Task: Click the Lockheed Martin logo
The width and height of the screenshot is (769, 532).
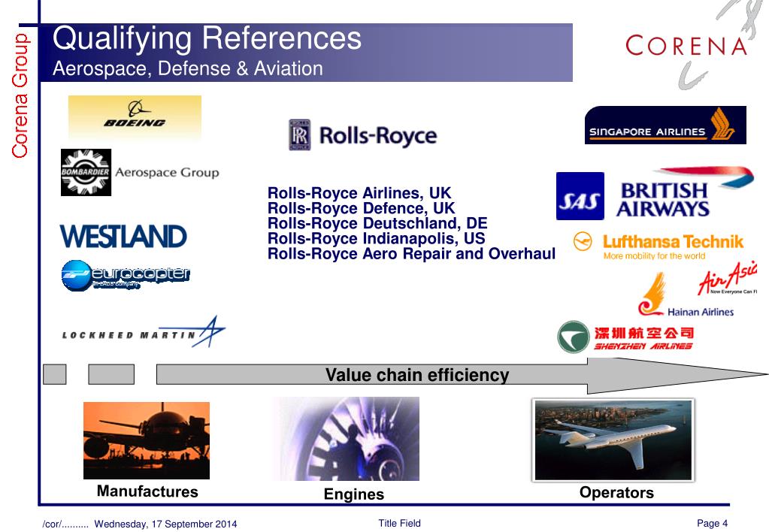Action: 144,332
